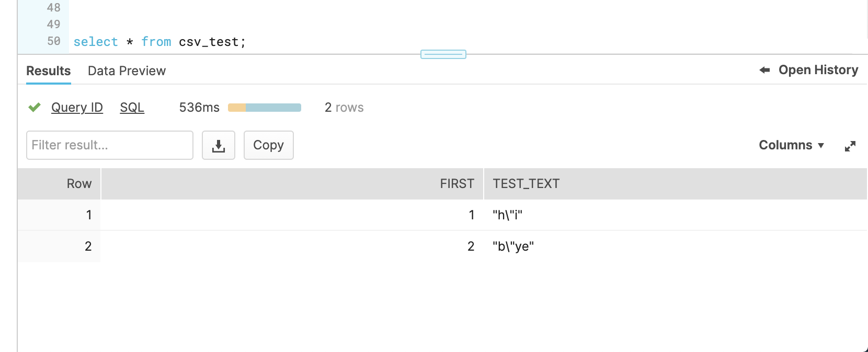Screen dimensions: 868x352
Task: Click the Filter result input field
Action: click(110, 145)
